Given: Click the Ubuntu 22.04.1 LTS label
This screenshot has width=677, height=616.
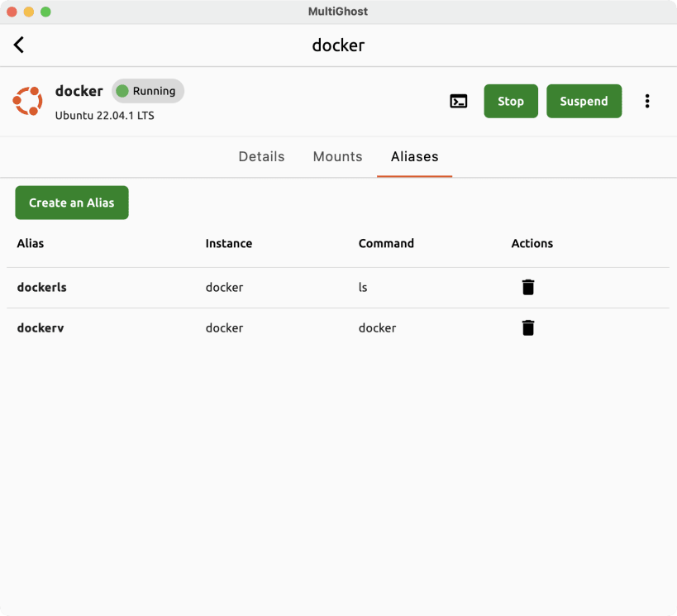Looking at the screenshot, I should click(x=104, y=115).
